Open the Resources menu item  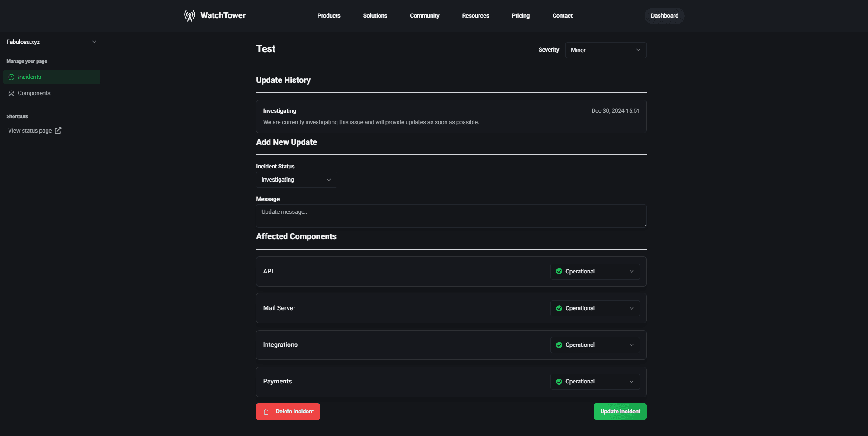pyautogui.click(x=475, y=15)
